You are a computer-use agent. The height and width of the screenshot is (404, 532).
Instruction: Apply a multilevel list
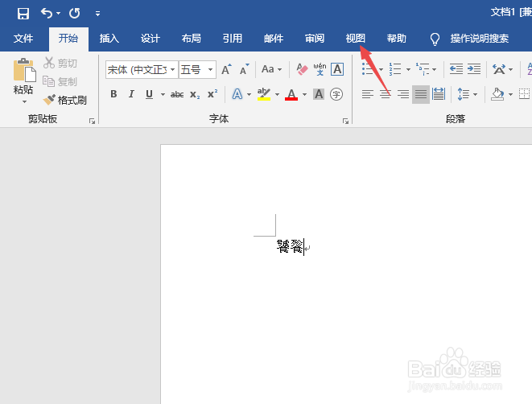(x=423, y=69)
